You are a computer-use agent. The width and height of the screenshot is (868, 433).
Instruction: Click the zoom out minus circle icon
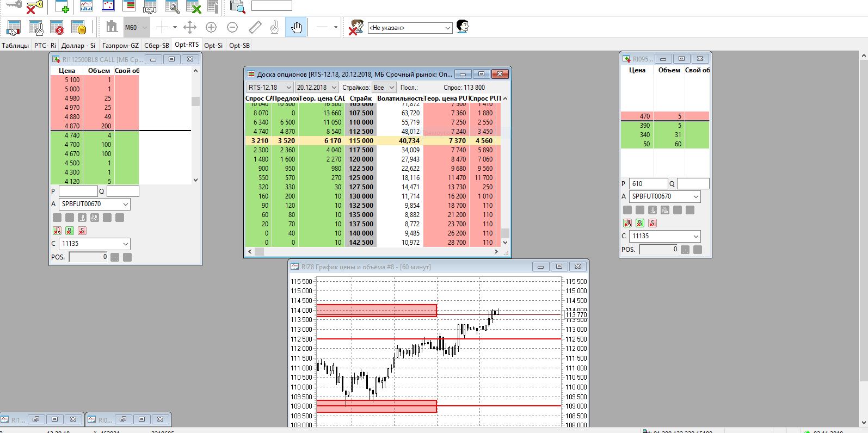pos(232,27)
